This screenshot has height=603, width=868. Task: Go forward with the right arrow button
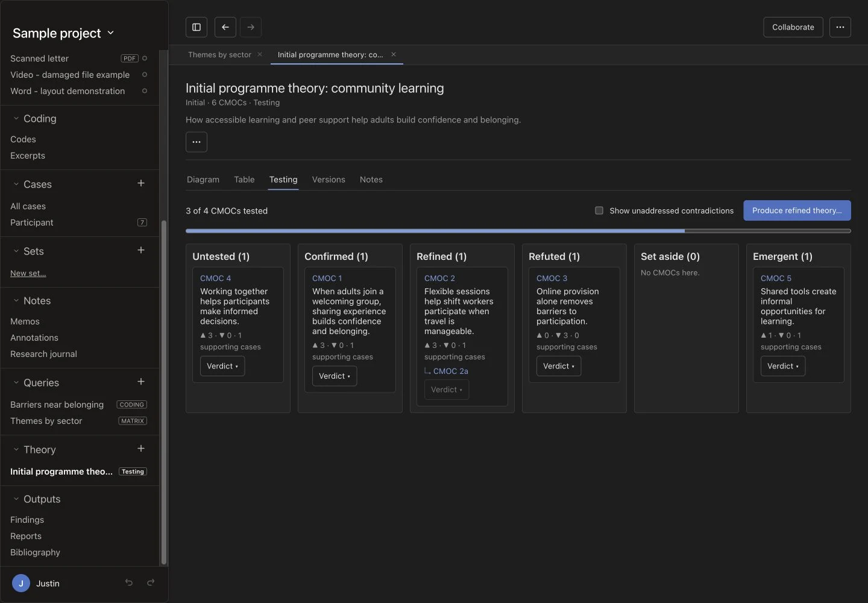[x=251, y=27]
